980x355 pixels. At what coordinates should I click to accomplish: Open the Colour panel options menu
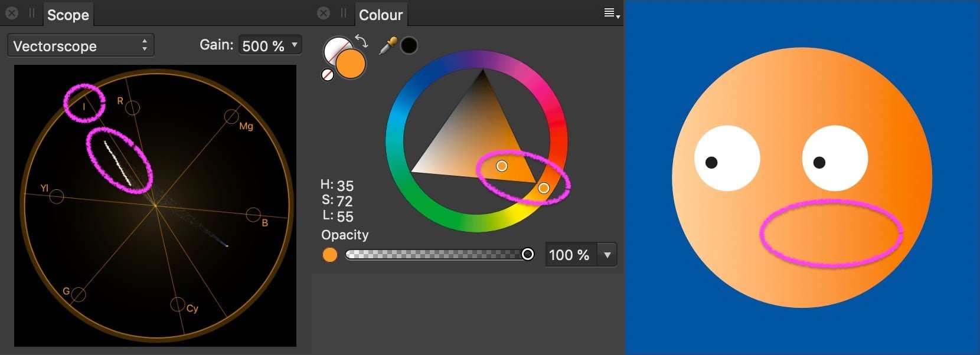click(611, 14)
